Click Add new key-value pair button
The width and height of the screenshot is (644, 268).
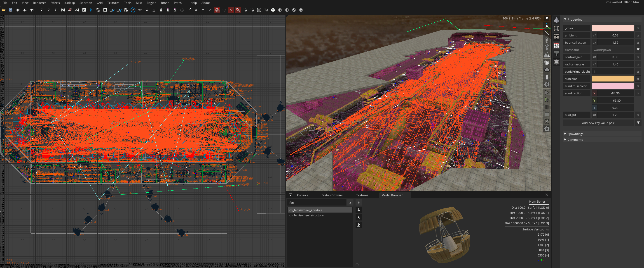598,123
